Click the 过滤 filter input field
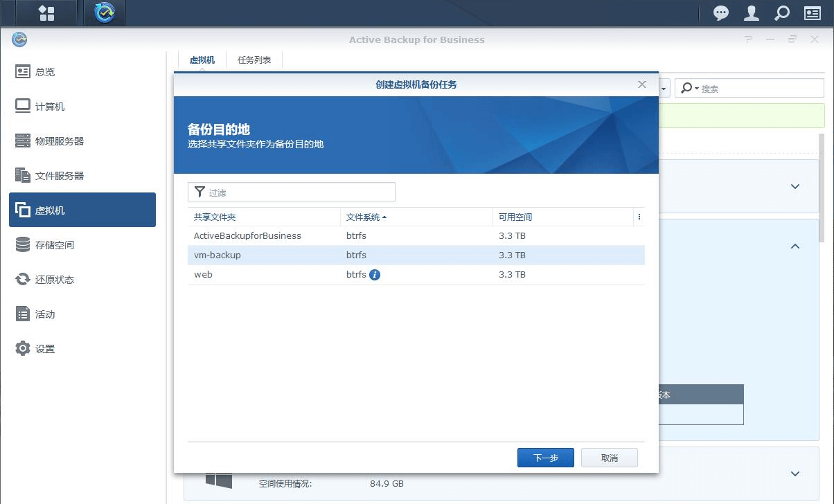This screenshot has width=834, height=504. (x=298, y=192)
